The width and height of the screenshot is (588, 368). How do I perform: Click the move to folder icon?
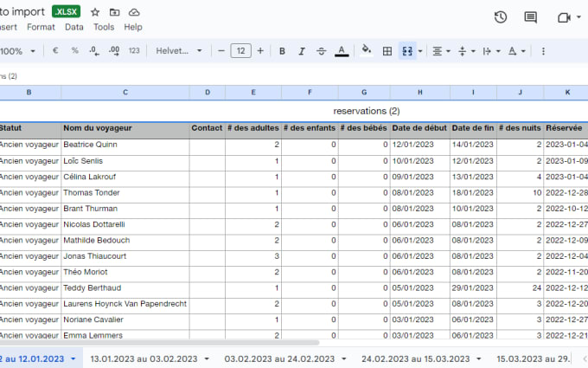(114, 12)
